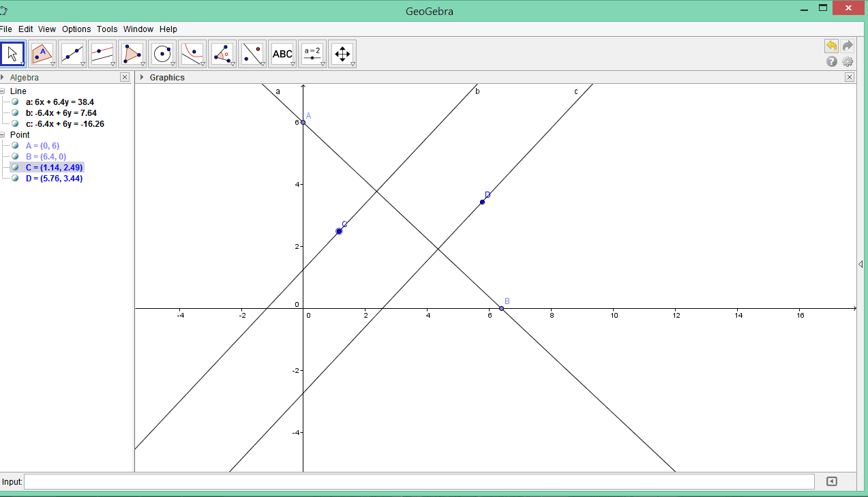
Task: Toggle visibility of line b
Action: pyautogui.click(x=15, y=112)
